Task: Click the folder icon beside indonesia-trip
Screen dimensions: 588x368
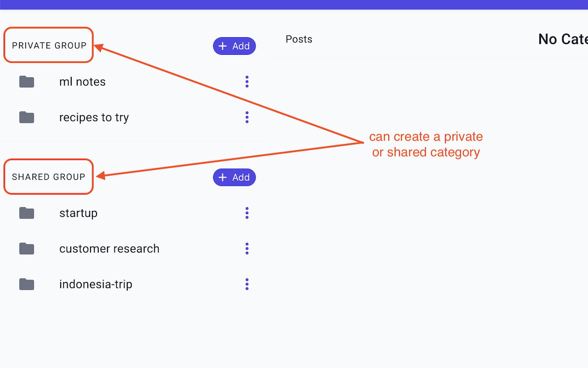Action: click(27, 284)
